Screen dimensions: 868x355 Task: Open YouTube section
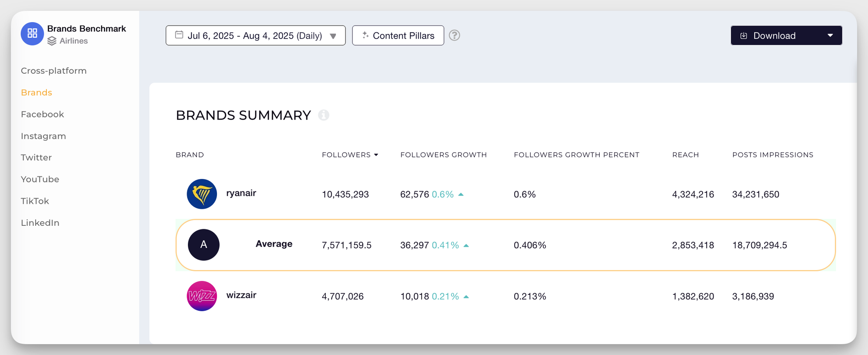click(40, 179)
